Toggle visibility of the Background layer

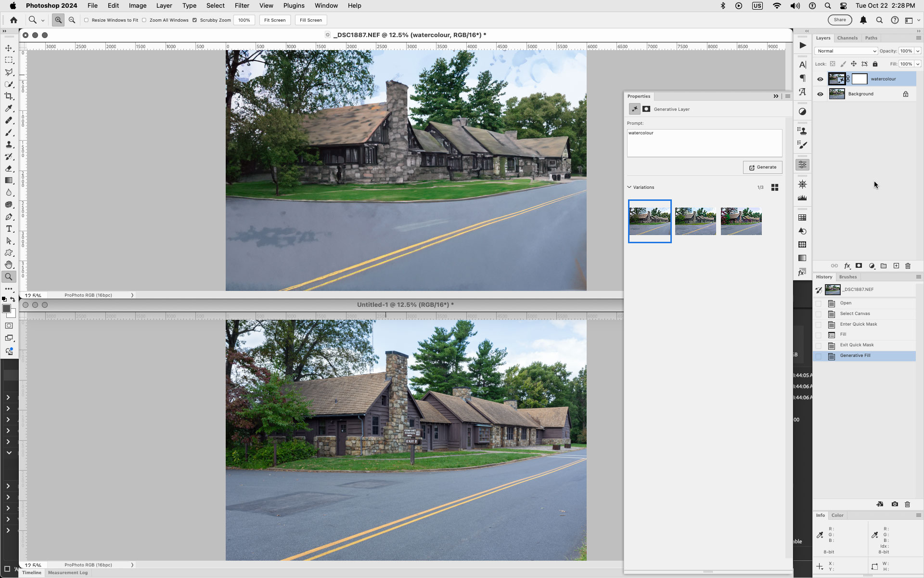[821, 93]
